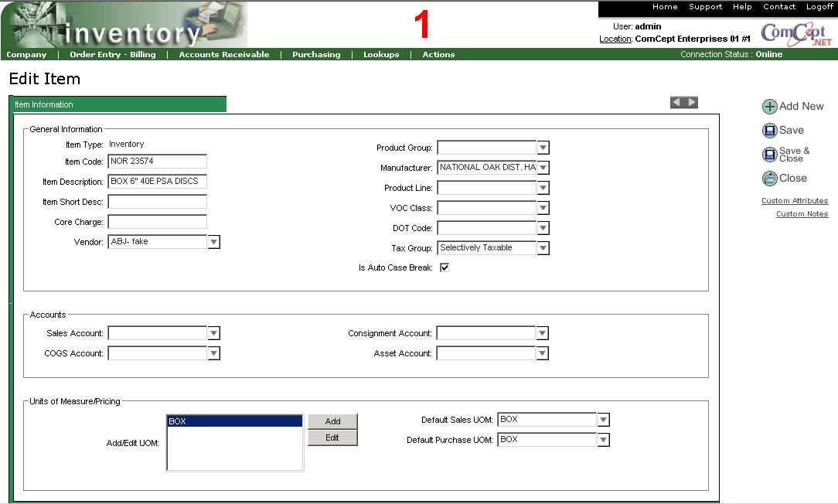Click the Add New plus icon

769,107
